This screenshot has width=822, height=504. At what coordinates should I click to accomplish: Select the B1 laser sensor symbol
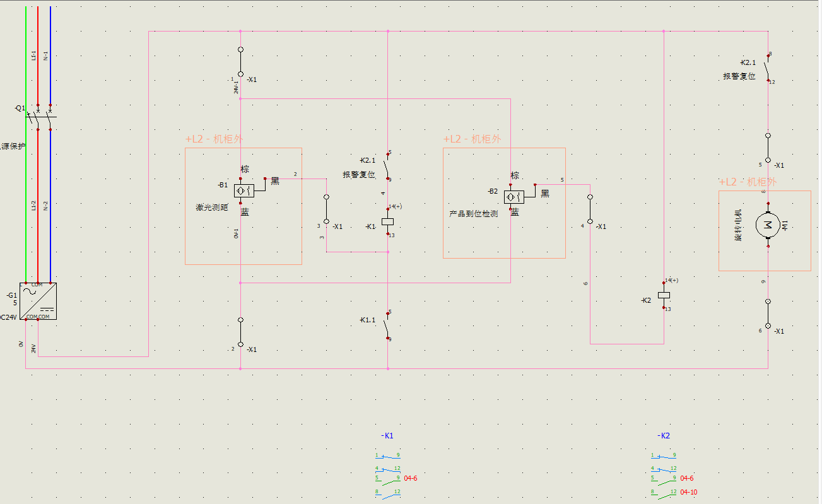coord(244,190)
